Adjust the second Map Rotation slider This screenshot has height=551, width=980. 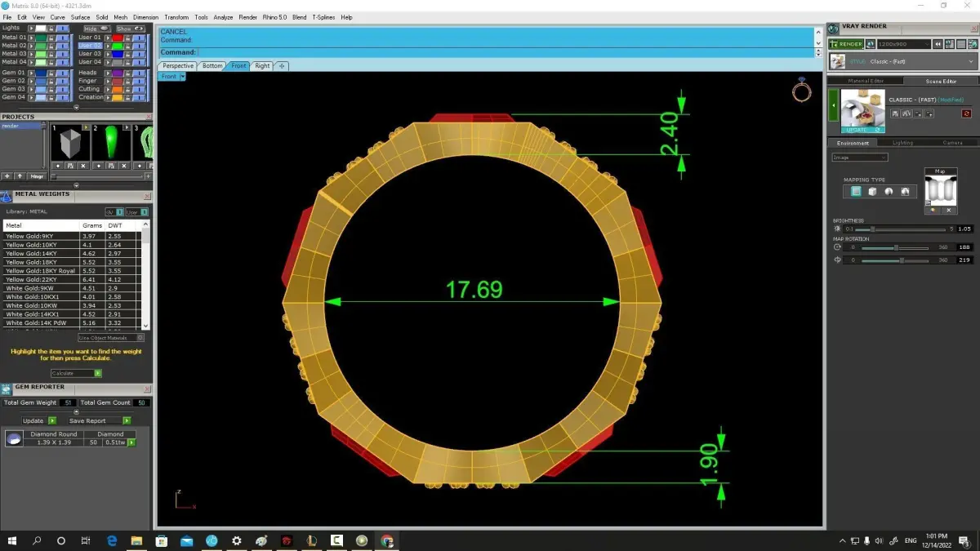click(895, 260)
